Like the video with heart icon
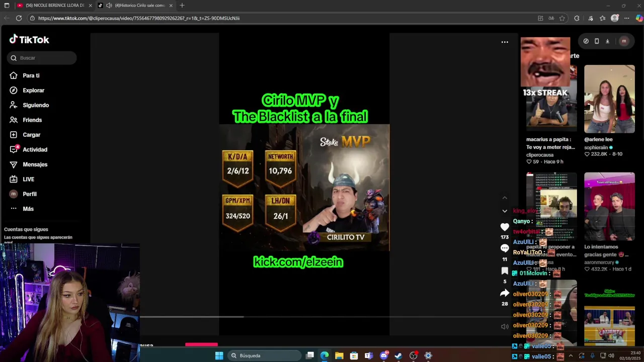The width and height of the screenshot is (644, 362). [505, 227]
